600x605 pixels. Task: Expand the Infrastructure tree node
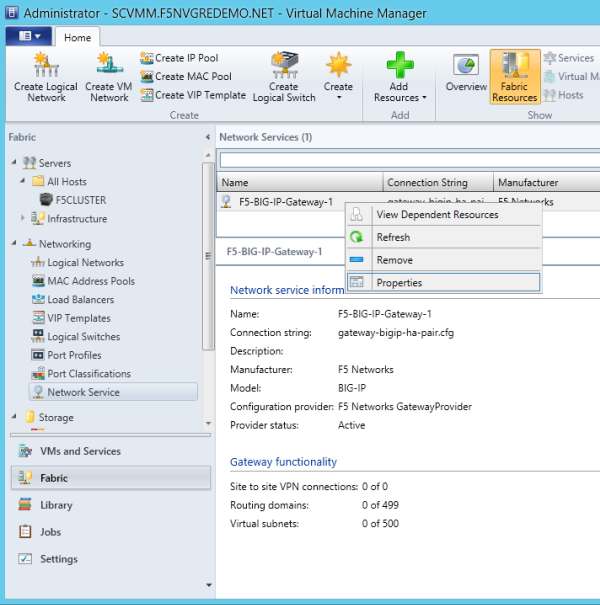(23, 218)
